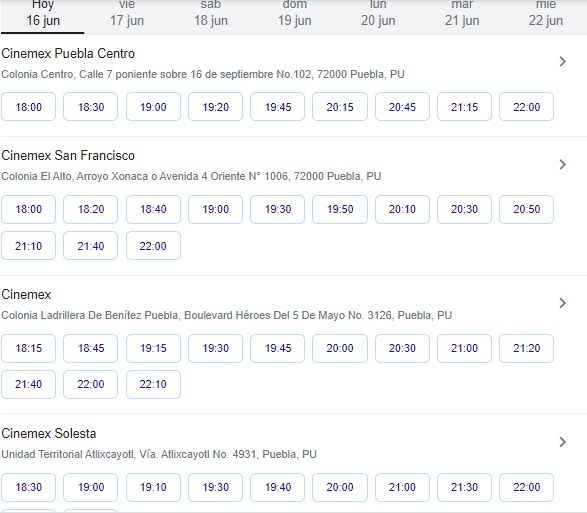Select 18:20 showtime at San Francisco
The width and height of the screenshot is (587, 513).
pos(91,209)
